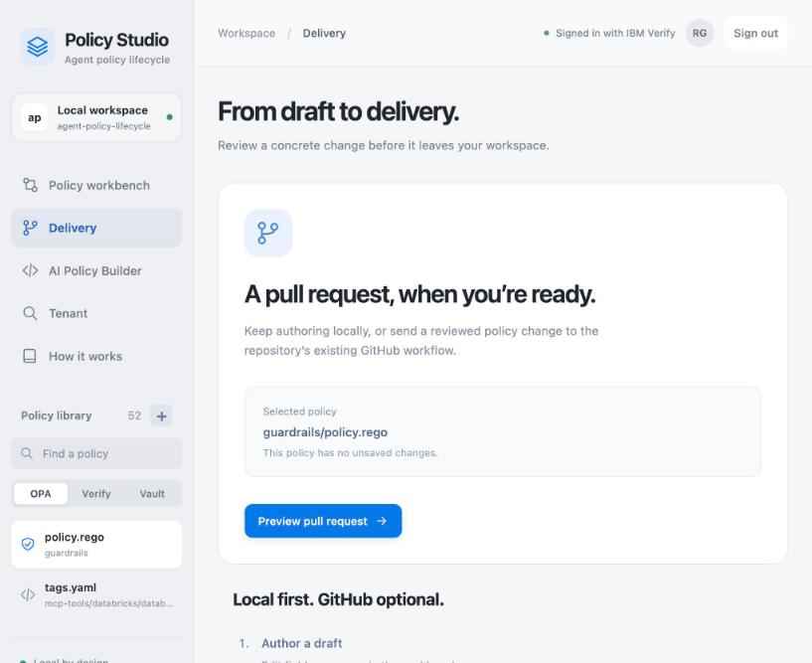Click the Selected policy guardrails/policy.rego box
The width and height of the screenshot is (812, 663).
(x=503, y=431)
